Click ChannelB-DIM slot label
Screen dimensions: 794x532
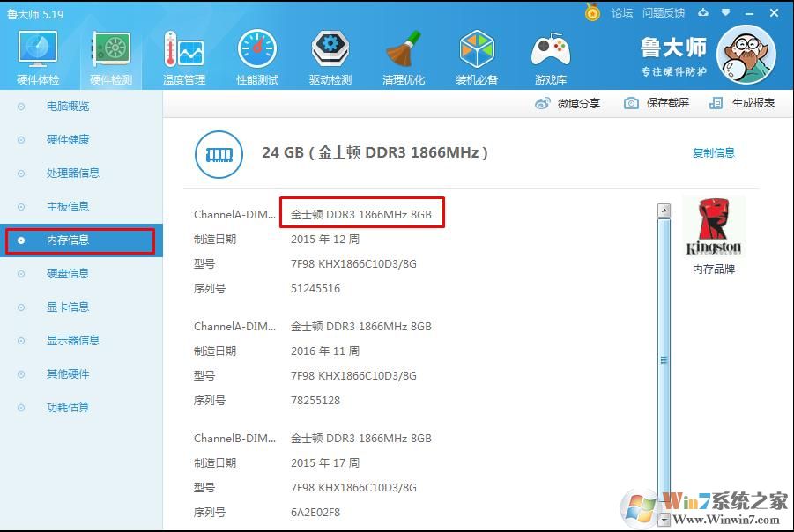pyautogui.click(x=234, y=439)
